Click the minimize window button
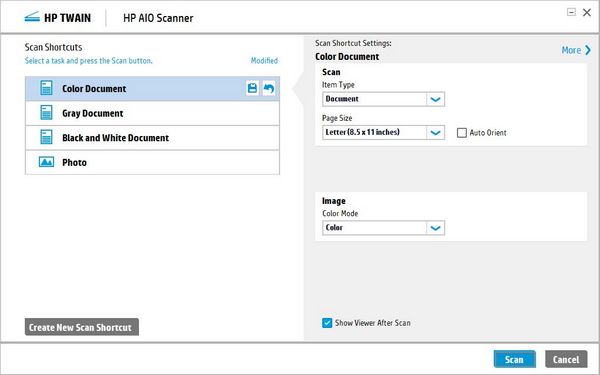The width and height of the screenshot is (600, 375). click(571, 12)
